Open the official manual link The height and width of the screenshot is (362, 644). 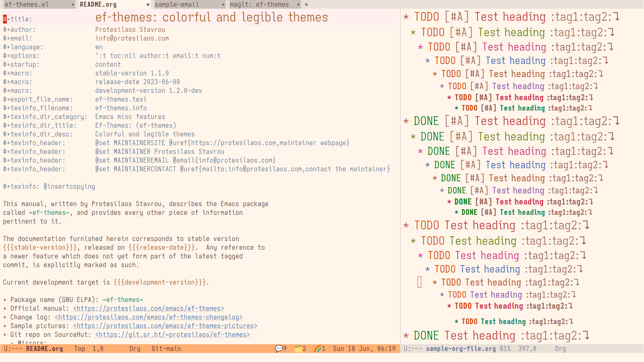click(x=149, y=308)
